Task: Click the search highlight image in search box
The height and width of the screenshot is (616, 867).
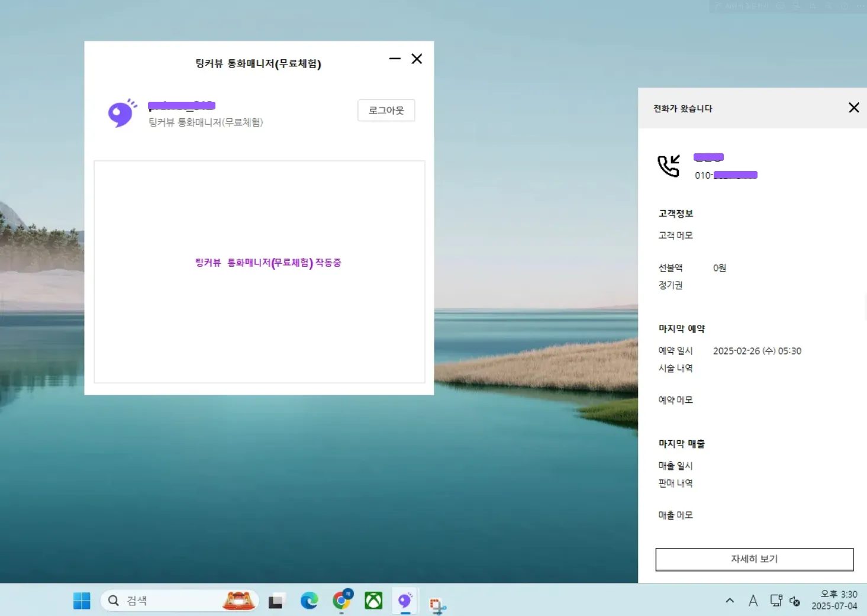Action: pos(239,601)
